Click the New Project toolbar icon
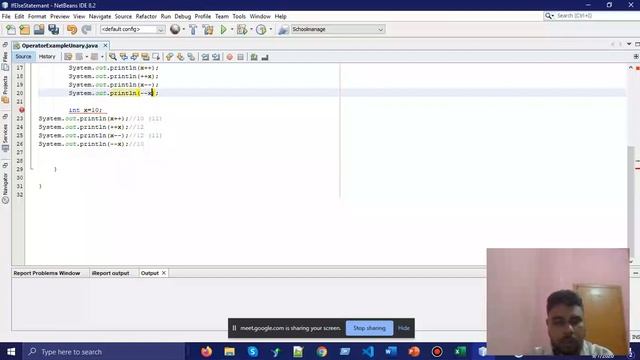The height and width of the screenshot is (360, 640). click(x=24, y=29)
